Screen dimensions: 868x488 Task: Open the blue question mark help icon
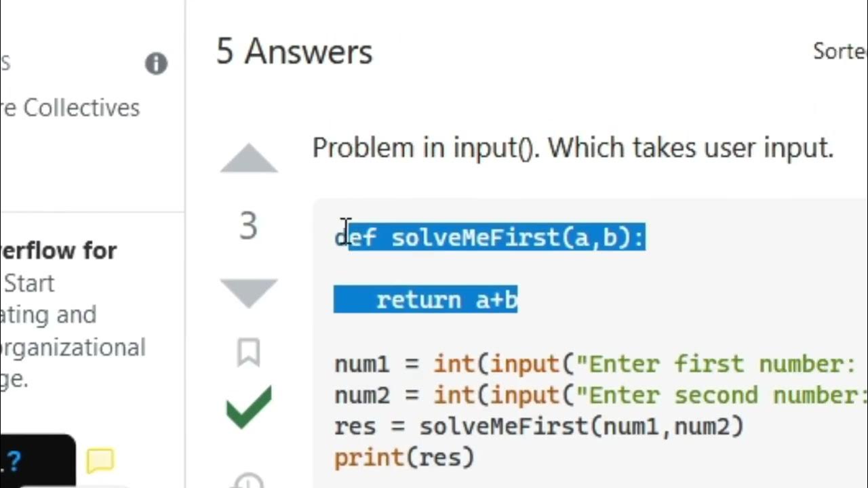click(14, 462)
